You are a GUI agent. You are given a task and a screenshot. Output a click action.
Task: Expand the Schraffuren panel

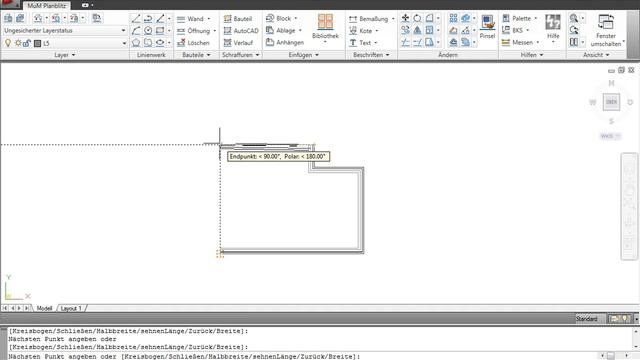point(241,55)
